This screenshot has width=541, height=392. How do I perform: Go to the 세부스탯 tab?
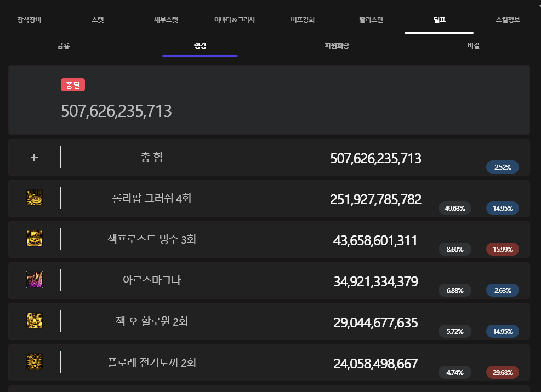[x=166, y=20]
